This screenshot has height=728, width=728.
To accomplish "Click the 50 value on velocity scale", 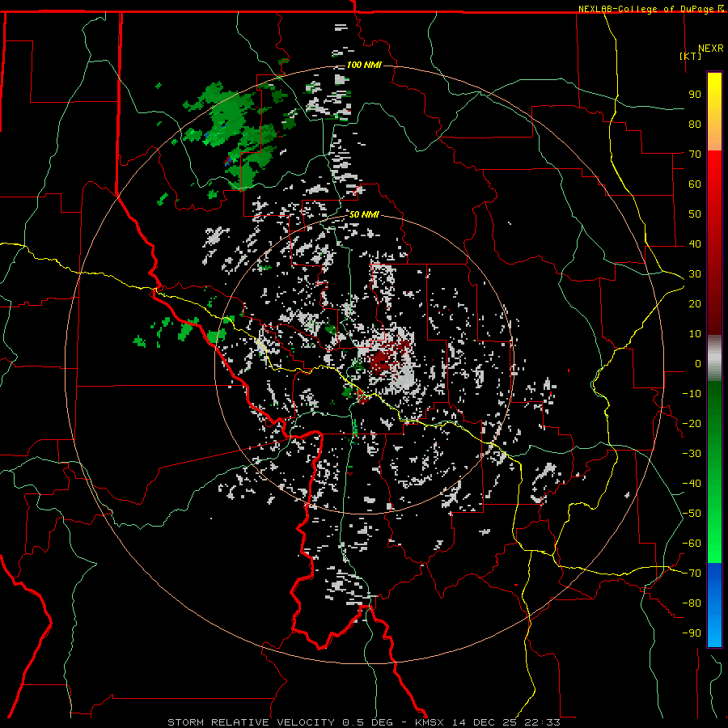I will pos(695,214).
